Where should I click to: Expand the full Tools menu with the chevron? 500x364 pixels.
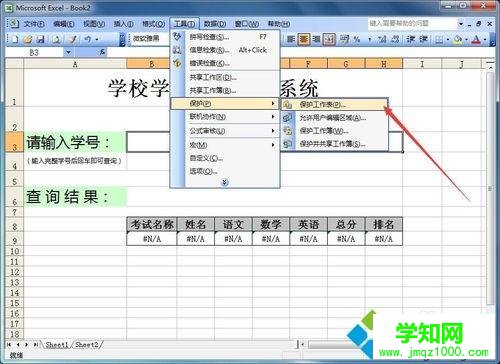(x=225, y=182)
